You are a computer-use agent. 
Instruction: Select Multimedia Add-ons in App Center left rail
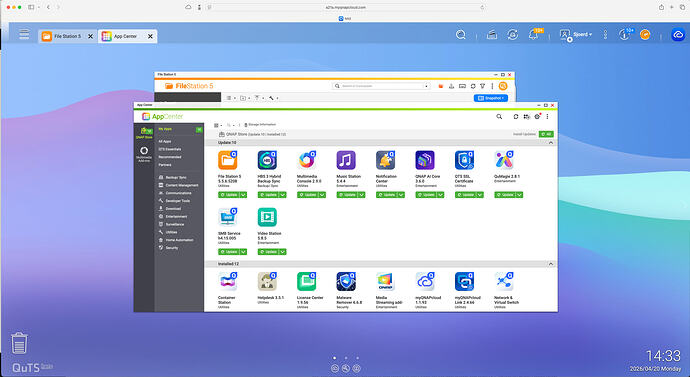click(144, 154)
